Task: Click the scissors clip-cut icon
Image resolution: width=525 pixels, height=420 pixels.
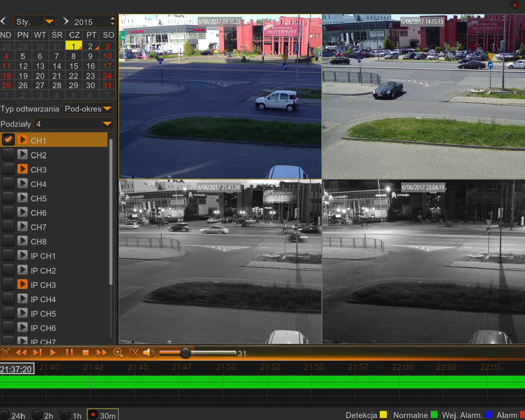Action: tap(134, 353)
